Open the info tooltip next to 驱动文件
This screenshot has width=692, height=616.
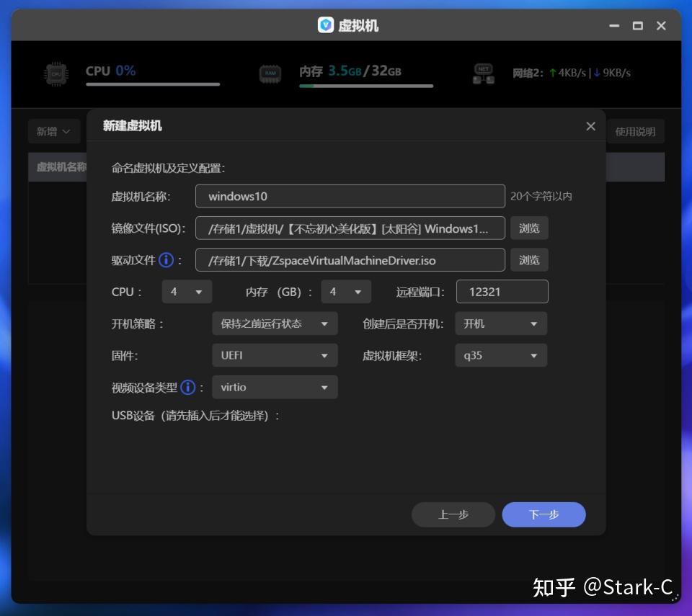pos(167,260)
